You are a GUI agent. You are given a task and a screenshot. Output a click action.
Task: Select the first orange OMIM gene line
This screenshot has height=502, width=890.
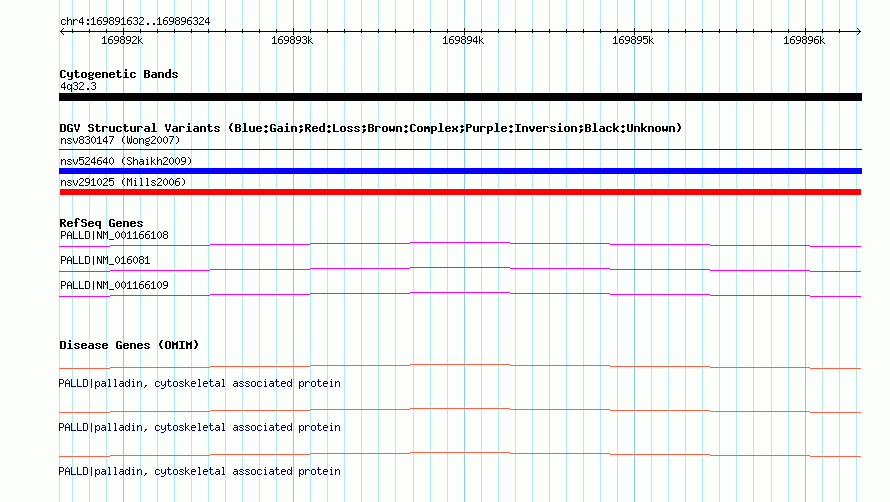(460, 366)
